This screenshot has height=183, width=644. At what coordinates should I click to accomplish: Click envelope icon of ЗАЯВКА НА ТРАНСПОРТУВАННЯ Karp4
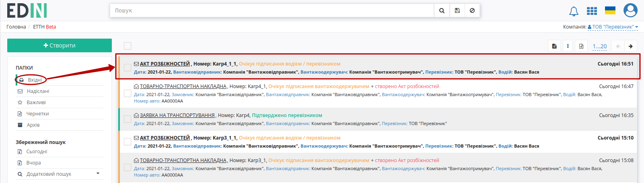click(136, 115)
